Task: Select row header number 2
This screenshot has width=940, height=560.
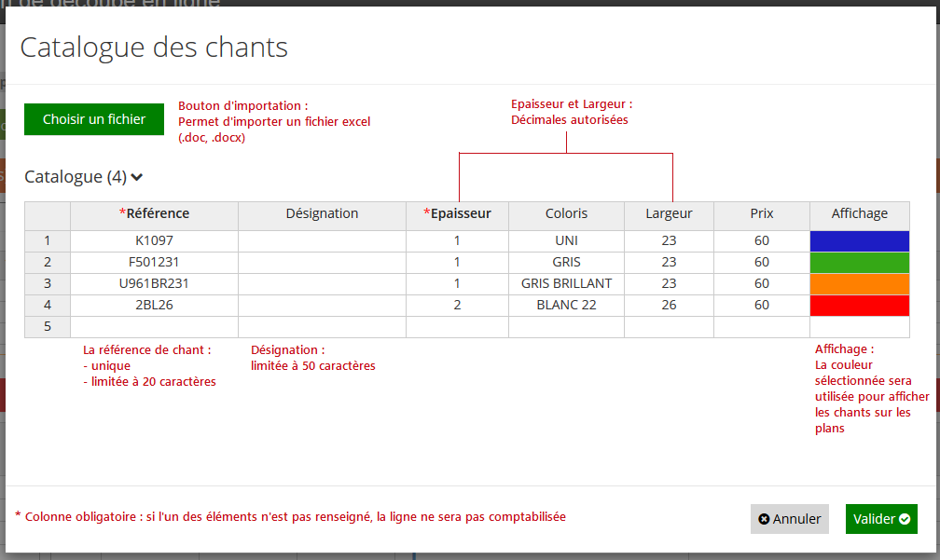Action: coord(48,263)
